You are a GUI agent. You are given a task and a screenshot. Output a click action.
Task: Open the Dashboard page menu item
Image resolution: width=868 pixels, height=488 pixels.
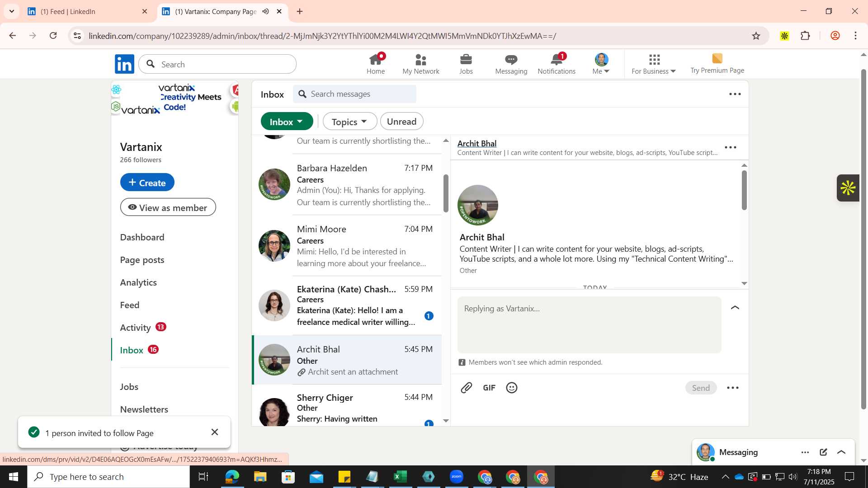click(142, 237)
